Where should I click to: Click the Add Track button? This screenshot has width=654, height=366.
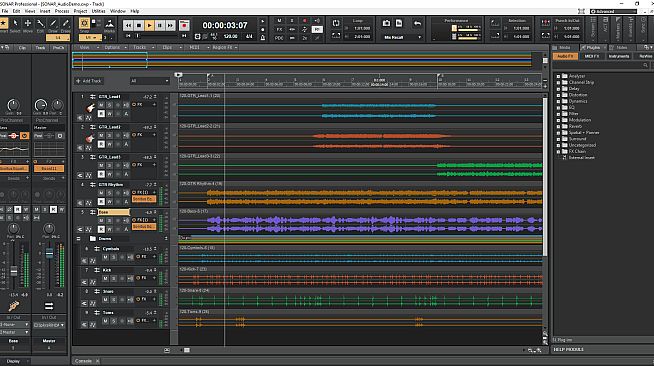89,81
